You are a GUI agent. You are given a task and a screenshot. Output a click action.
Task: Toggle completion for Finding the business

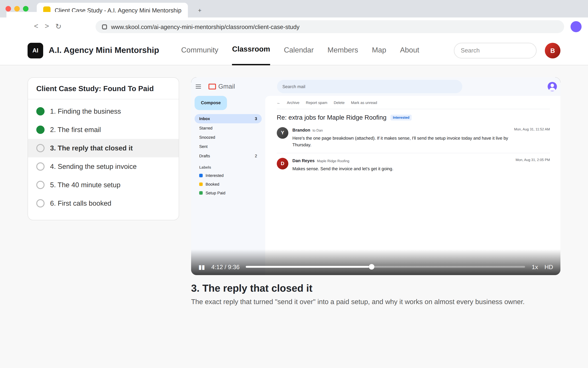[x=40, y=111]
